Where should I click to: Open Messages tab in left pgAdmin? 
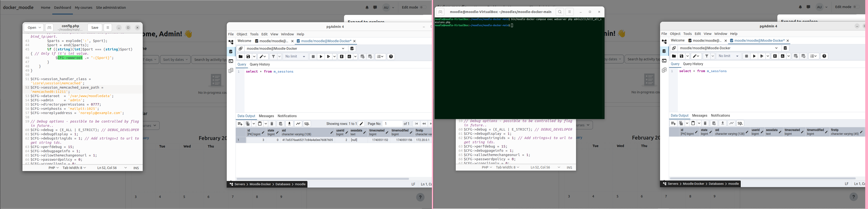pyautogui.click(x=266, y=116)
